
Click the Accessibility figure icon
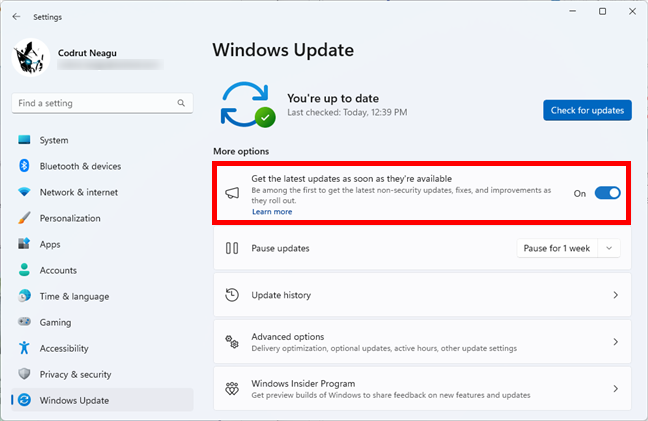click(24, 348)
